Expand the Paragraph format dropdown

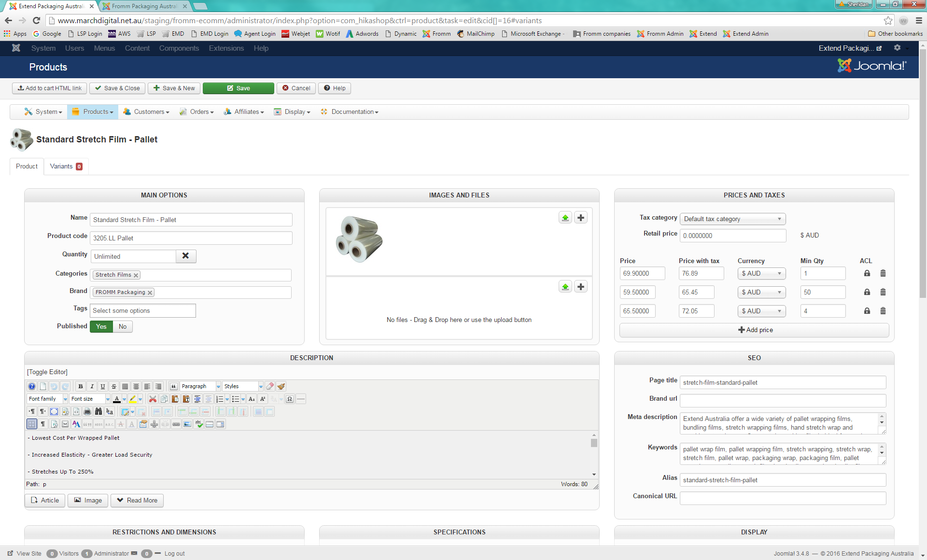click(218, 386)
